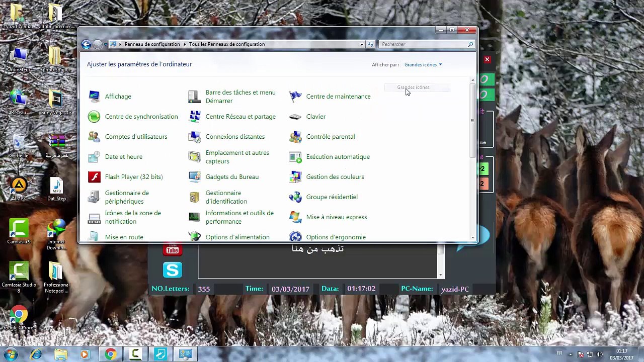Click the Centre Réseau et partage icon
Viewport: 644px width, 362px height.
(x=194, y=117)
